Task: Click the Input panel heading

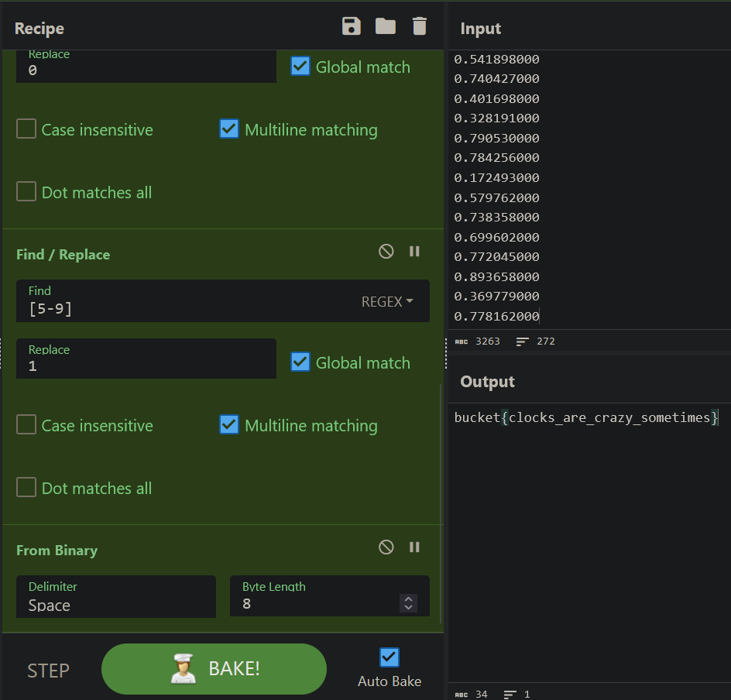Action: 481,29
